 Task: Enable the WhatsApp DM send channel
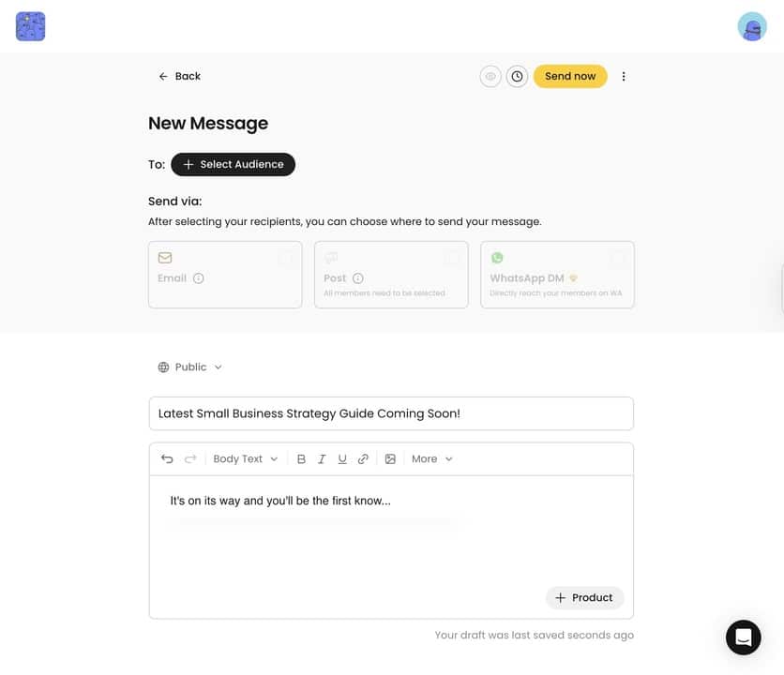[557, 274]
